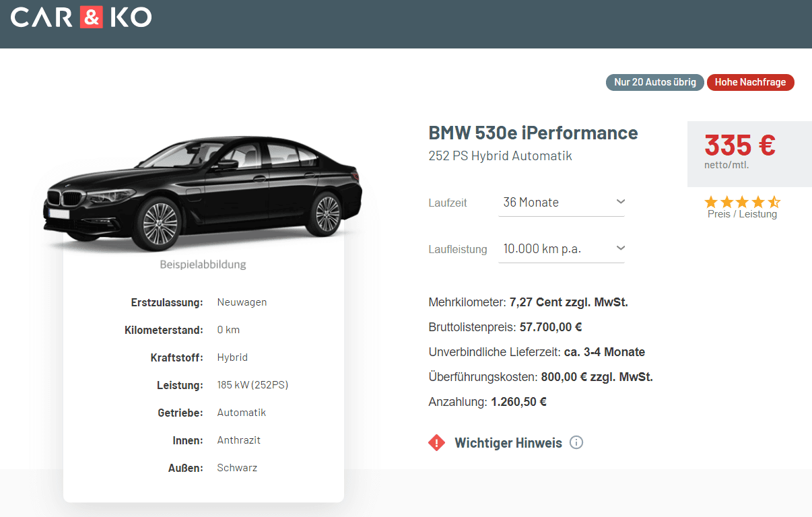Click the BMW 530e iPerformance title
812x517 pixels.
(533, 133)
